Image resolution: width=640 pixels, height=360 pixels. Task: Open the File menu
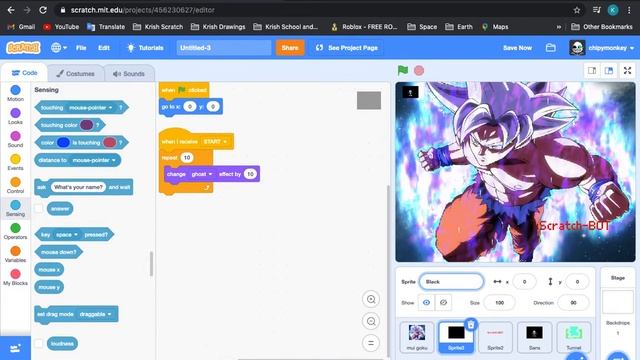81,48
